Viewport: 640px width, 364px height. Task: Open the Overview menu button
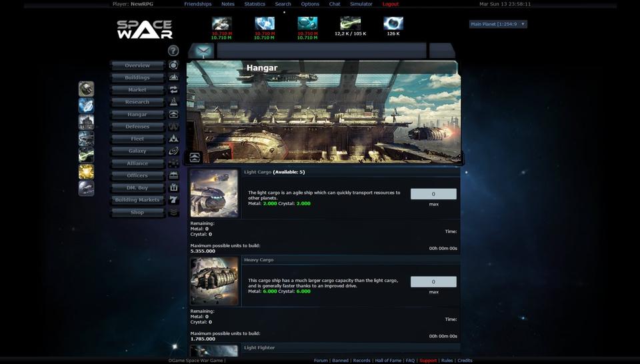[137, 65]
